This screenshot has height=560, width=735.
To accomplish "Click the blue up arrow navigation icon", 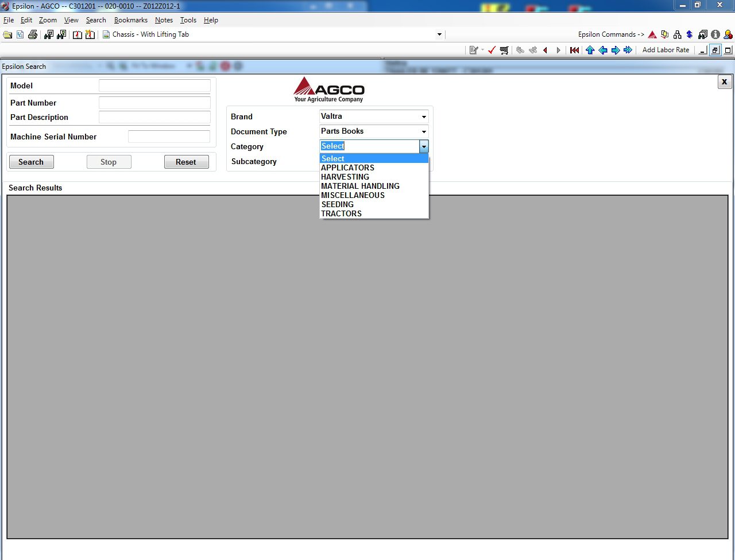I will (590, 50).
